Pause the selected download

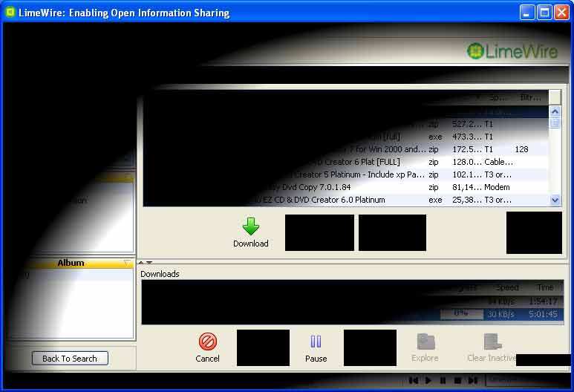316,347
